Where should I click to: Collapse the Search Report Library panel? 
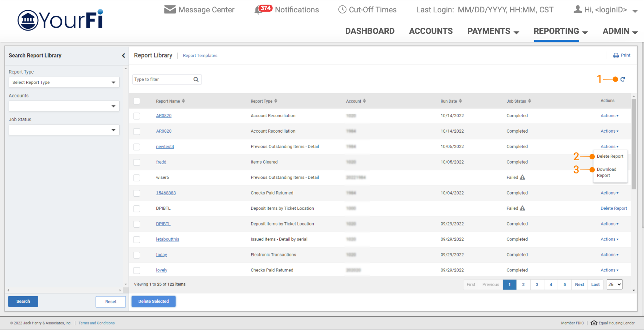coord(123,55)
